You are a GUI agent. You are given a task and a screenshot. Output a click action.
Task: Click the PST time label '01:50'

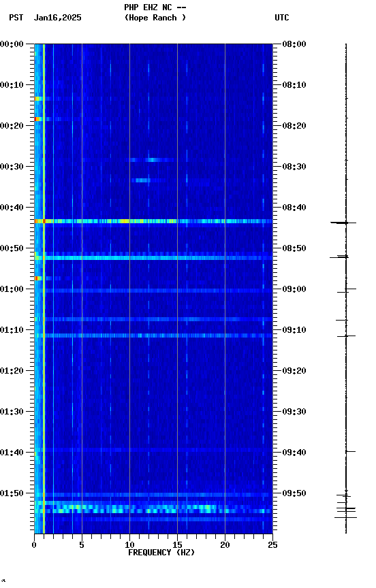point(12,493)
